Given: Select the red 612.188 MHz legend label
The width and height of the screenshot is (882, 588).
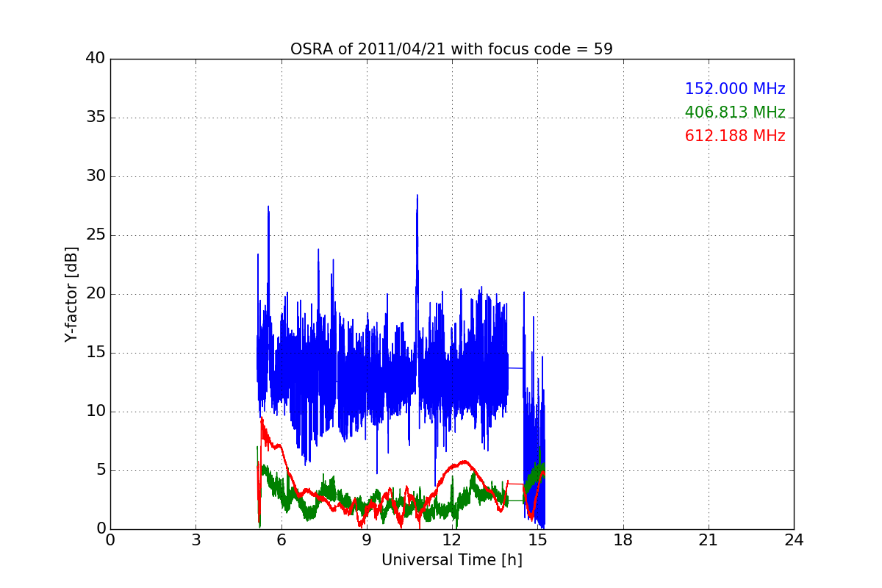Looking at the screenshot, I should pos(735,136).
